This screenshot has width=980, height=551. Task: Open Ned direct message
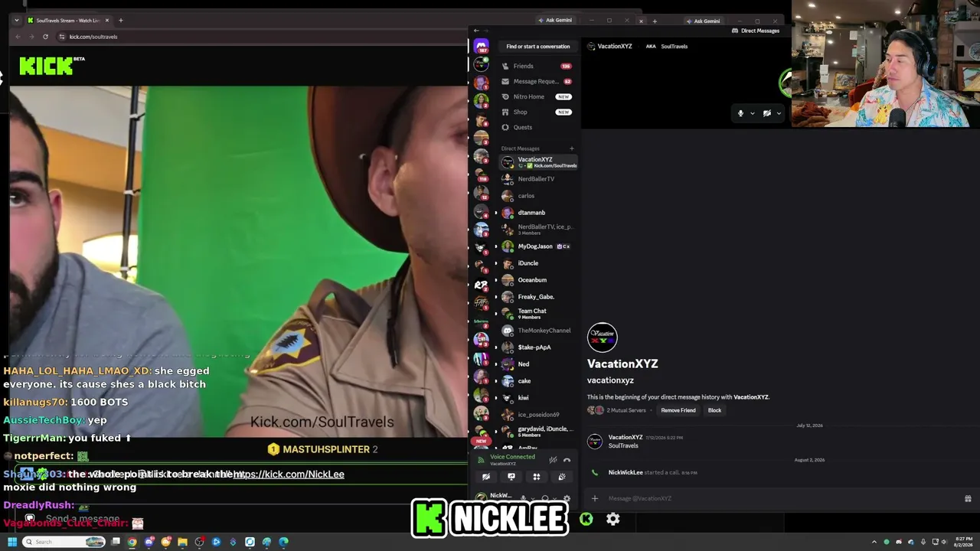[538, 364]
